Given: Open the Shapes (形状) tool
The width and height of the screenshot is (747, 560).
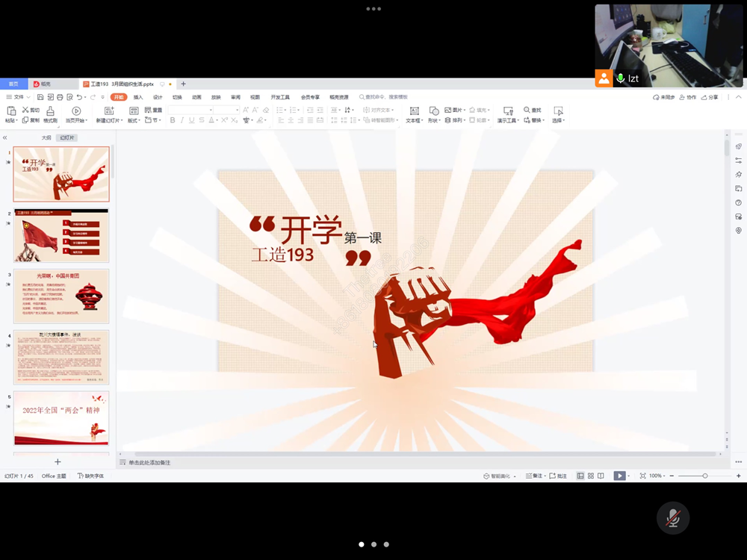Looking at the screenshot, I should tap(433, 114).
